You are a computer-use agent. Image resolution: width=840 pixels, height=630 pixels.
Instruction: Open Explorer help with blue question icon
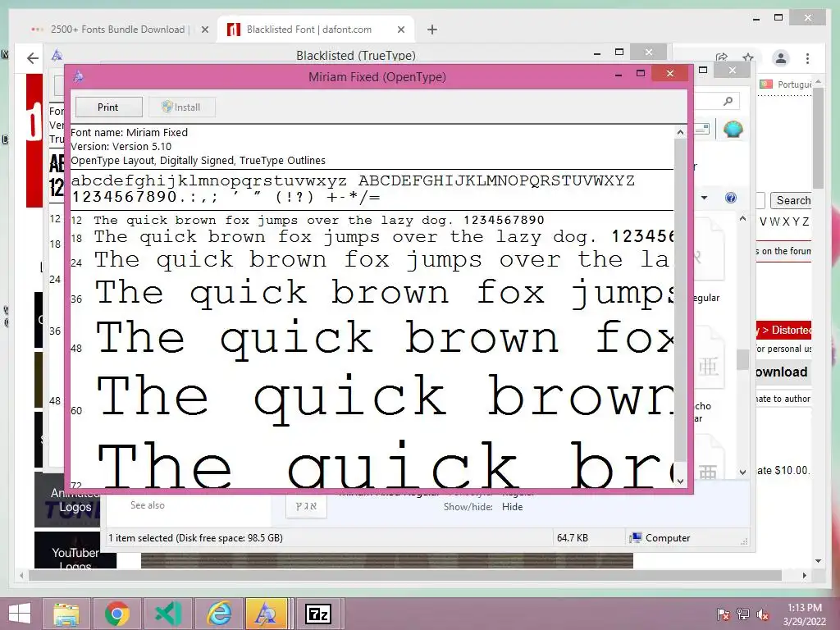coord(731,198)
